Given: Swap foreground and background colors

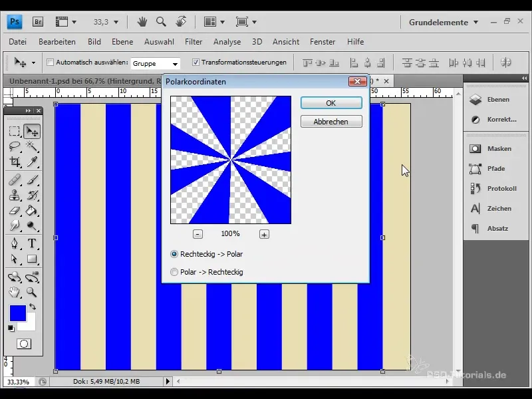Looking at the screenshot, I should (33, 307).
